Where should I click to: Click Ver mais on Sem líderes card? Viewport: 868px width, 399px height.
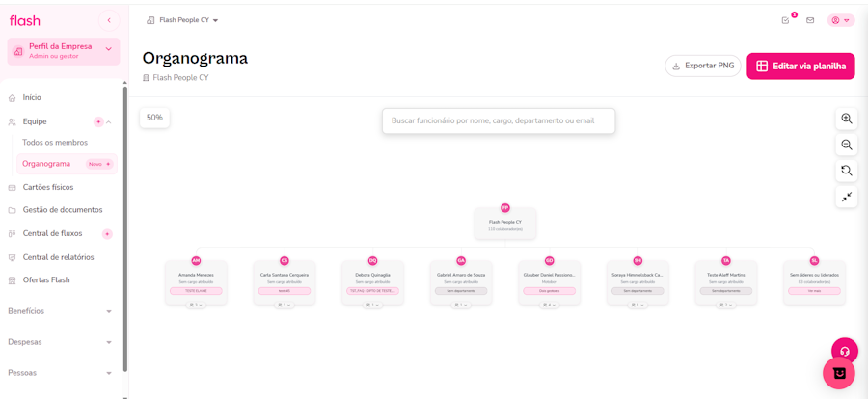[x=814, y=291]
